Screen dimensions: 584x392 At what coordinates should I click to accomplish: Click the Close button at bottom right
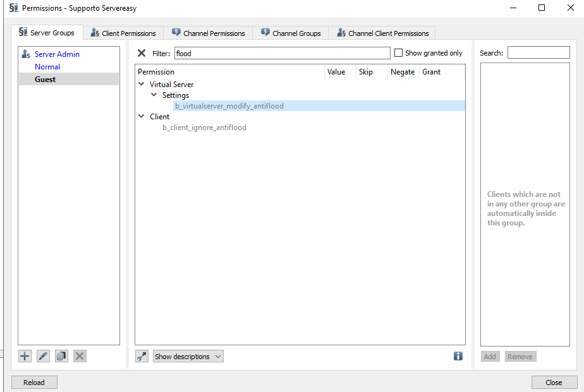[554, 382]
